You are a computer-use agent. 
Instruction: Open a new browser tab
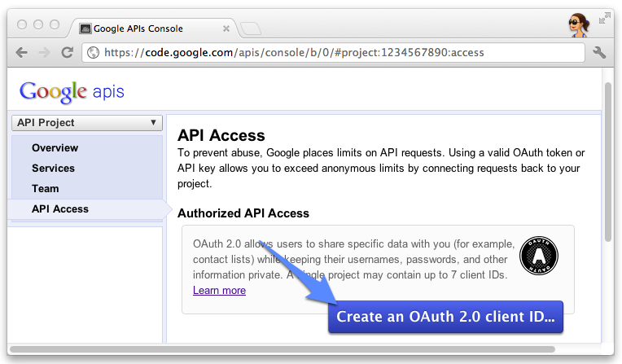[251, 29]
